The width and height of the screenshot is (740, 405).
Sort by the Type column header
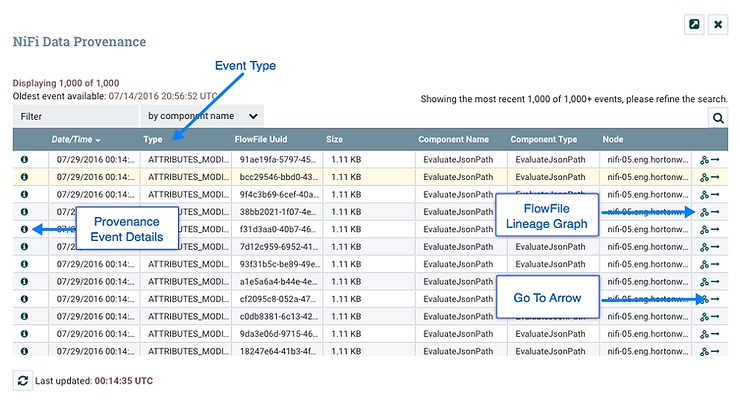[152, 140]
